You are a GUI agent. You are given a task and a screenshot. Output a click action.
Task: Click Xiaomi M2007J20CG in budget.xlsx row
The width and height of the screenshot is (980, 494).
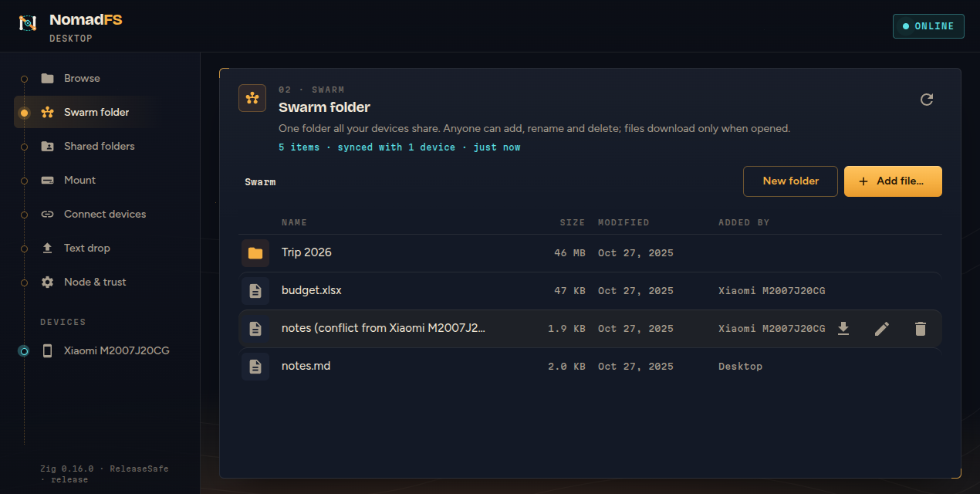tap(772, 291)
